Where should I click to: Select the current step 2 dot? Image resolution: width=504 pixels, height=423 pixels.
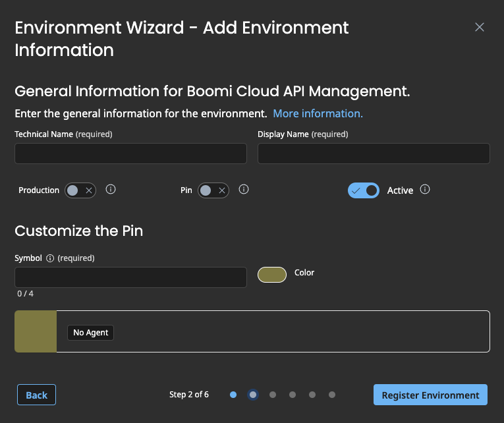tap(253, 395)
